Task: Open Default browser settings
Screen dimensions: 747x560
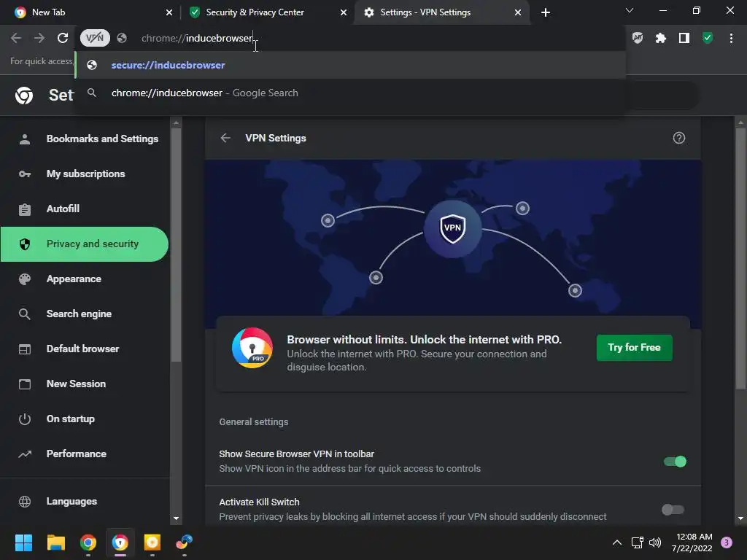Action: click(x=85, y=349)
